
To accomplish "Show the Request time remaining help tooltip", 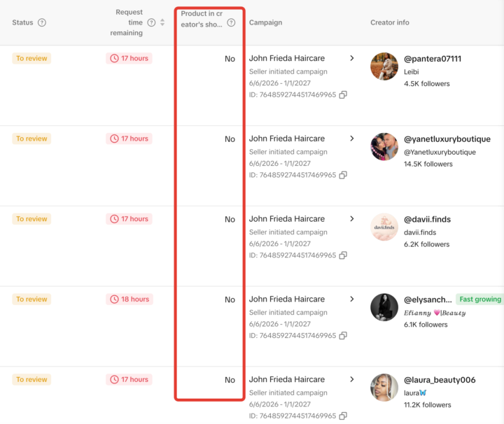I will click(x=151, y=22).
